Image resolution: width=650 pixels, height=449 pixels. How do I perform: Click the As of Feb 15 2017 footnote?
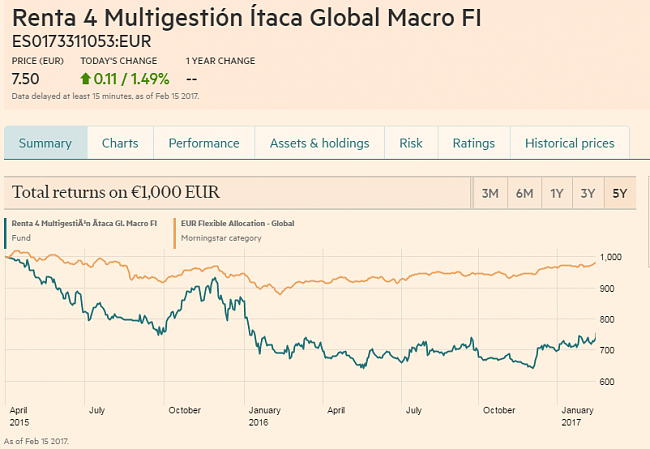click(x=36, y=441)
